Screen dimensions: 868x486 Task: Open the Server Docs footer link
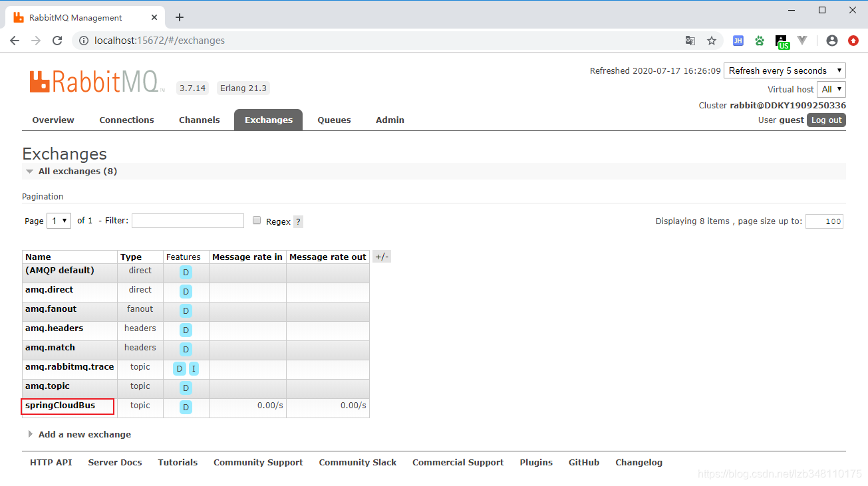(115, 462)
